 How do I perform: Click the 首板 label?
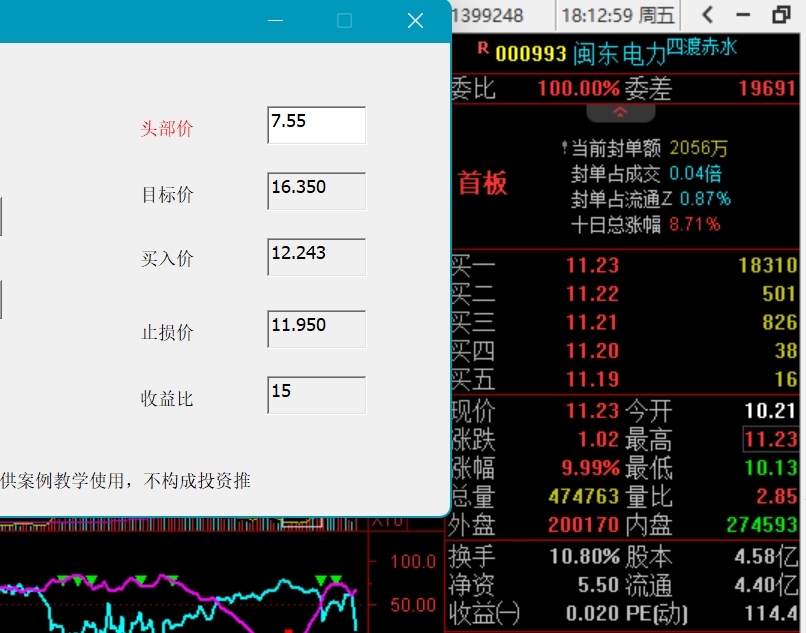pos(482,183)
